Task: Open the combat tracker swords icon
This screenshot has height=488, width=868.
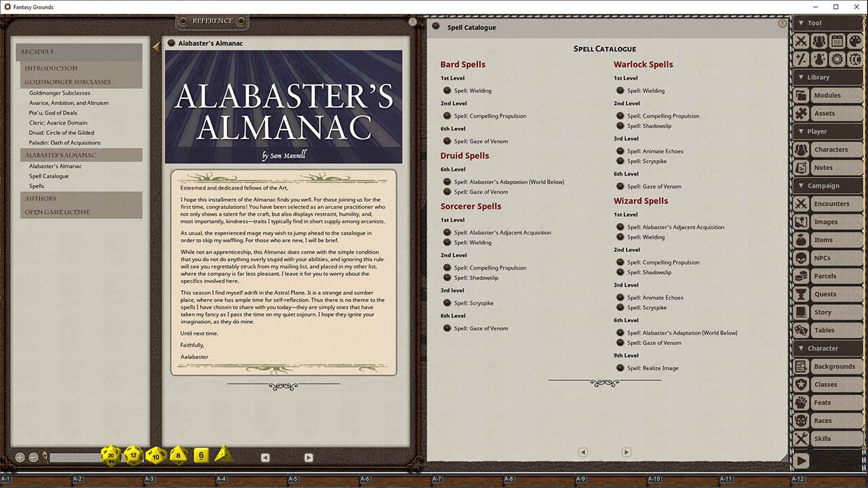Action: (x=802, y=41)
